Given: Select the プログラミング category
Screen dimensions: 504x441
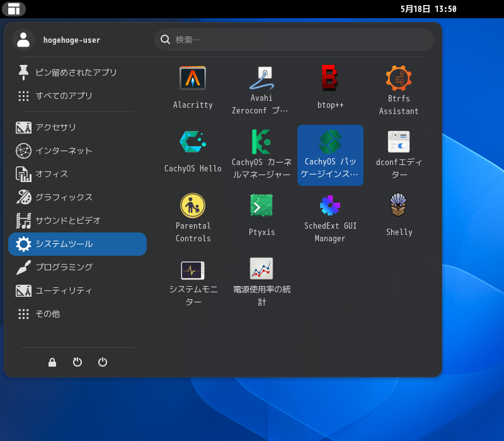Looking at the screenshot, I should pyautogui.click(x=77, y=267).
